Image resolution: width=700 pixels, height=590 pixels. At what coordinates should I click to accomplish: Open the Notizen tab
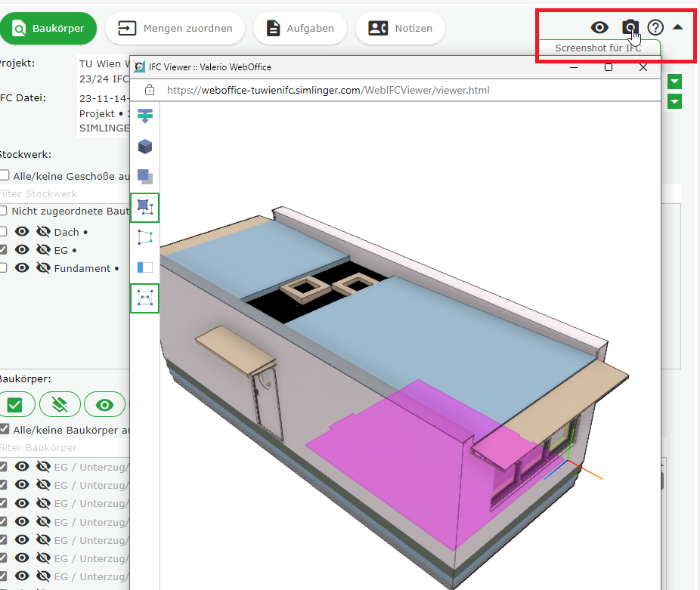[400, 29]
